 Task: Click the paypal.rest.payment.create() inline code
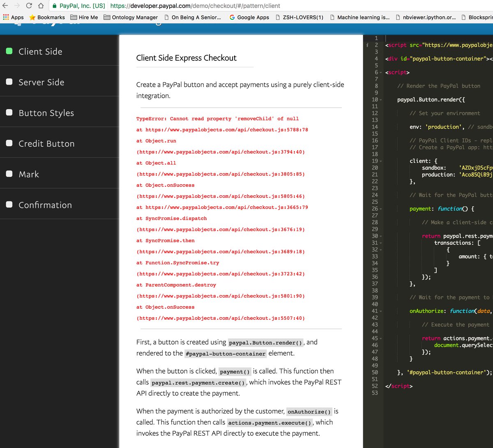(198, 383)
